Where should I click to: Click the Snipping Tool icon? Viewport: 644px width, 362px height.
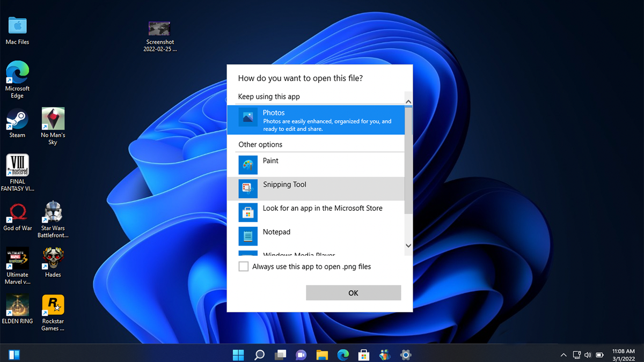pos(247,189)
